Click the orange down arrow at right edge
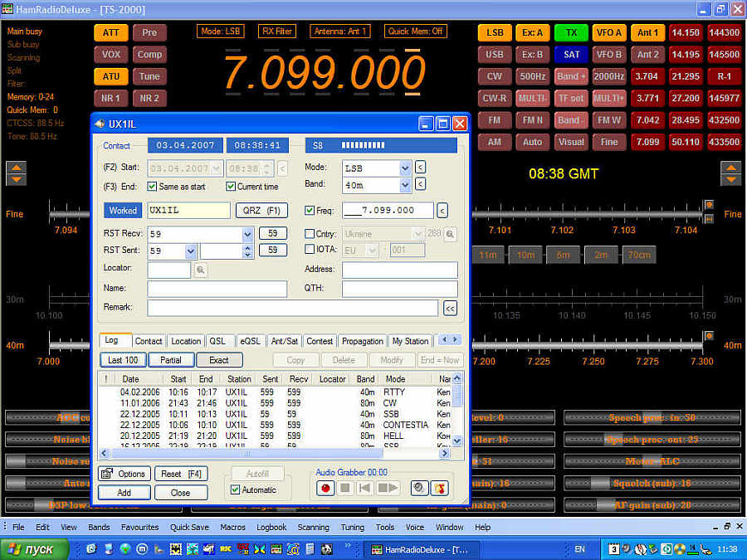This screenshot has height=560, width=747. [x=730, y=179]
